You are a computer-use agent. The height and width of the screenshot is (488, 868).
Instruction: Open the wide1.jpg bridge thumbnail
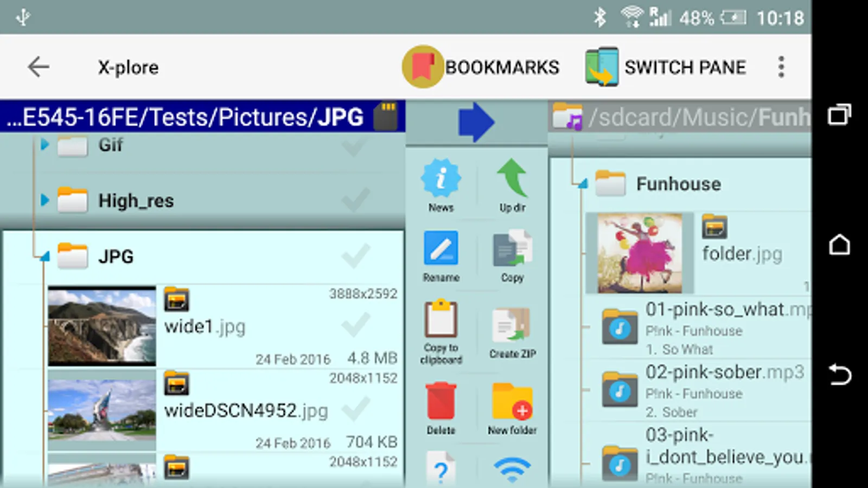(102, 326)
